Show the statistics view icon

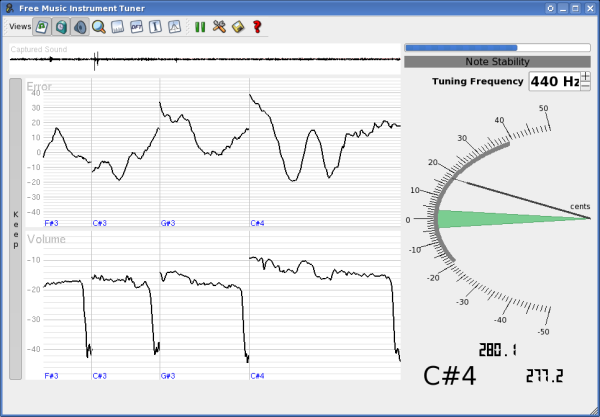[x=155, y=27]
